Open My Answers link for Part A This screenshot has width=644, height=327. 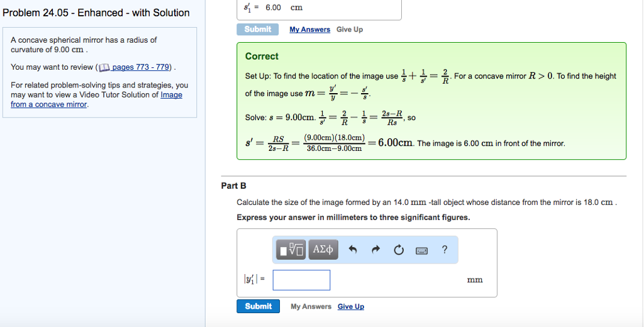pos(309,30)
